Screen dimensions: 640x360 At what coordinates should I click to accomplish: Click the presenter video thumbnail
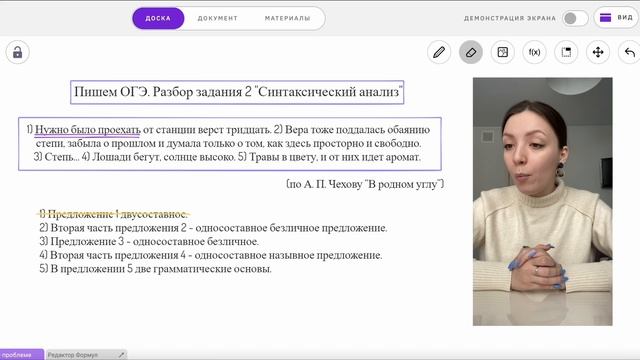[542, 202]
